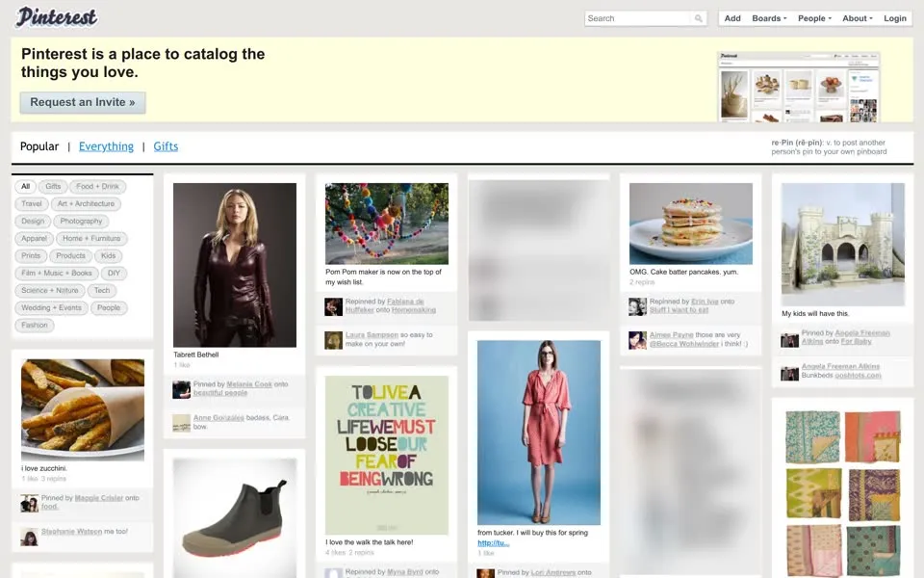Viewport: 924px width, 578px height.
Task: Open the rubber boot pin image
Action: tap(235, 518)
